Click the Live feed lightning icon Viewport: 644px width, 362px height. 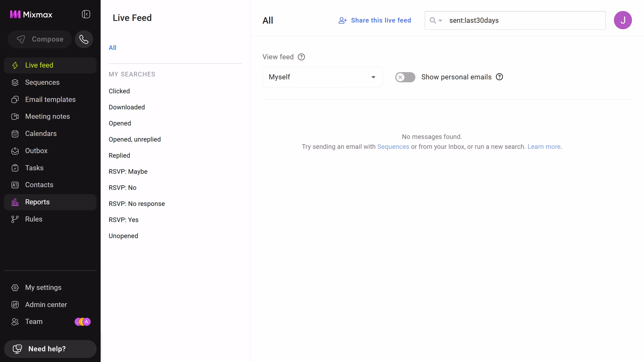15,65
